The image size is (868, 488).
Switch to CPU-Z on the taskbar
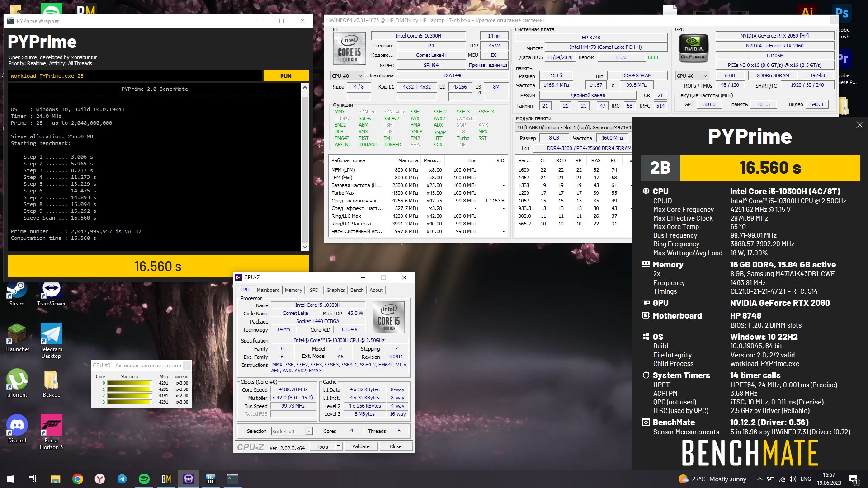point(189,479)
